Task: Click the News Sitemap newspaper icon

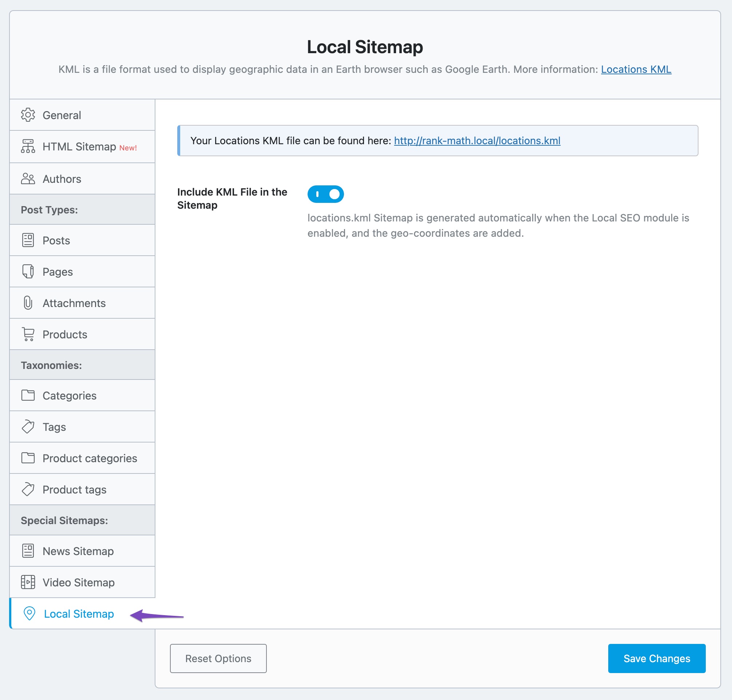Action: (28, 551)
